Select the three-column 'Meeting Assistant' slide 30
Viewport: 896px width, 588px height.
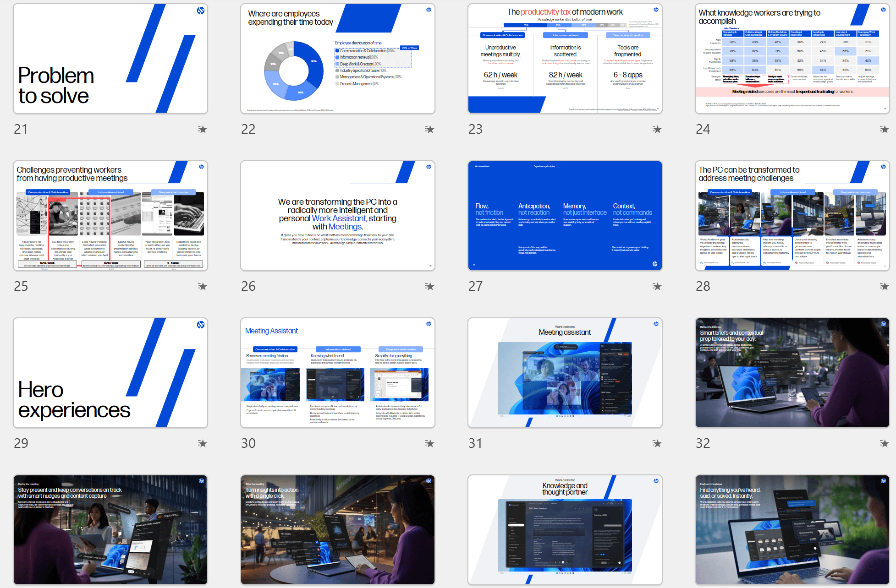pos(338,373)
